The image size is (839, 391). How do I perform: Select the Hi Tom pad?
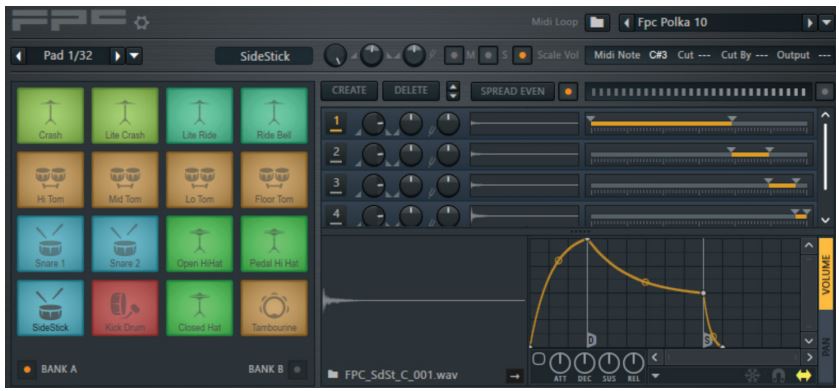(50, 180)
